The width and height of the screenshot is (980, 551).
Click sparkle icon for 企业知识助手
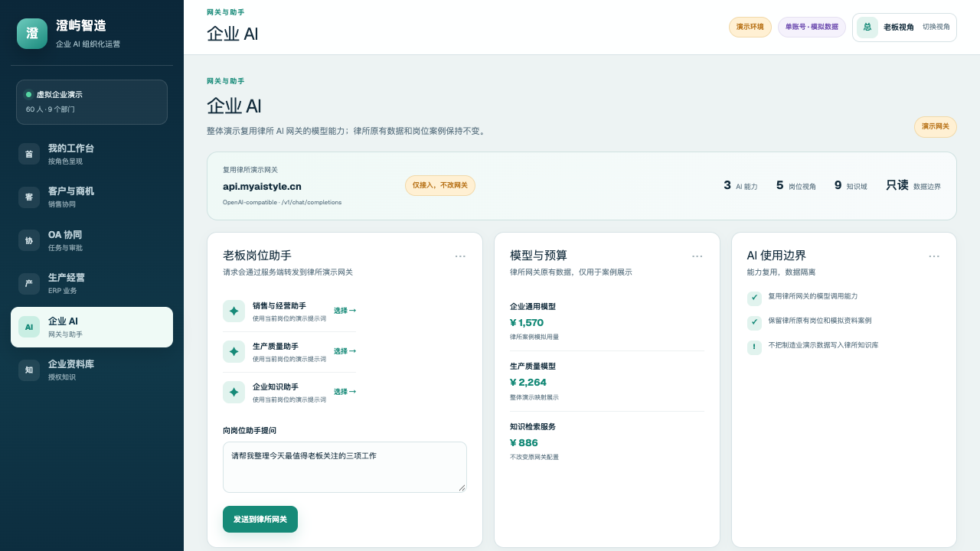[234, 392]
